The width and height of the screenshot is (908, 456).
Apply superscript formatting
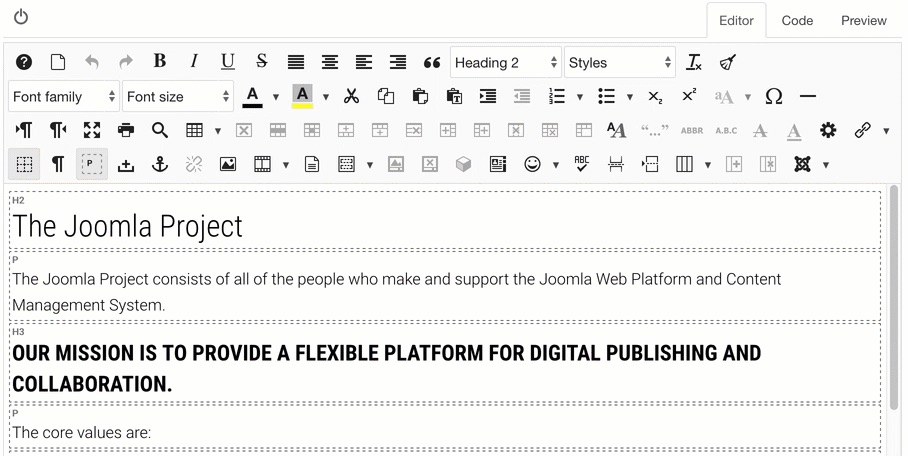[689, 95]
